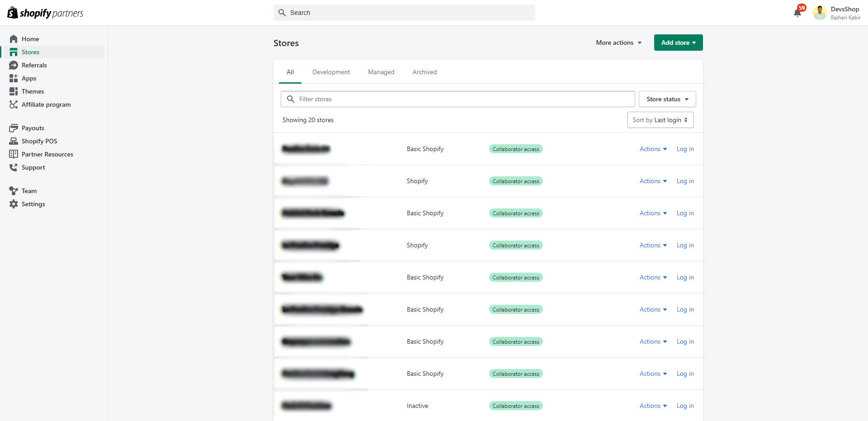
Task: Click the Shopify POS icon
Action: [x=14, y=141]
